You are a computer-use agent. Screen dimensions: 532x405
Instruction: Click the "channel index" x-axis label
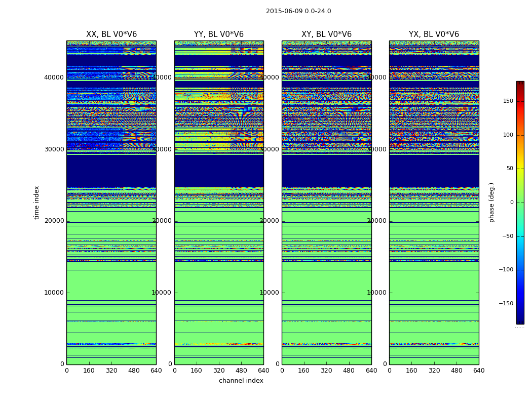point(241,381)
